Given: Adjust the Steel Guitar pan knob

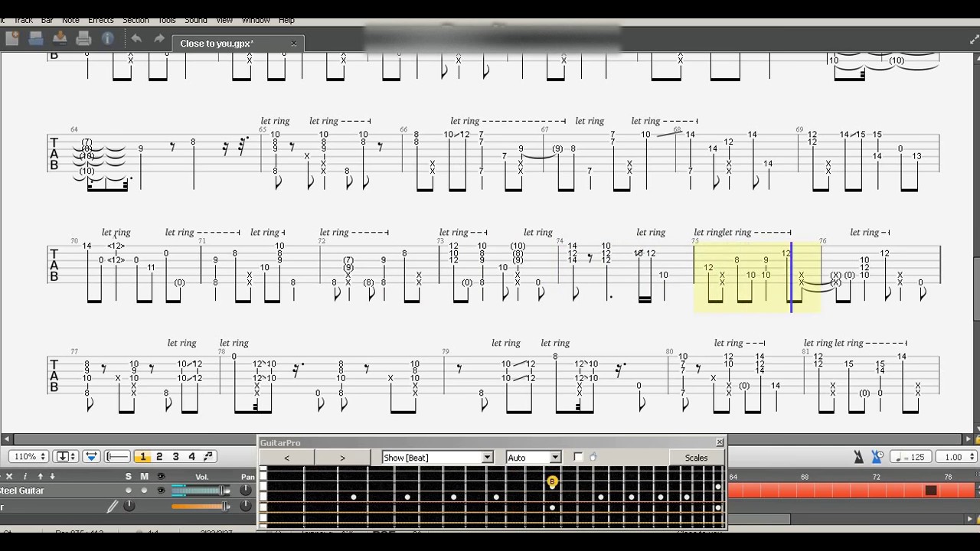Looking at the screenshot, I should [x=246, y=491].
